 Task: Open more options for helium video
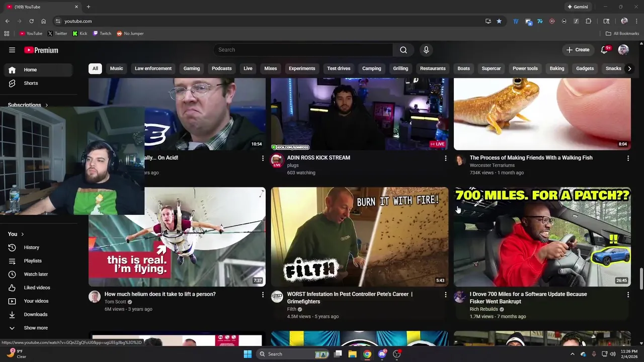[263, 295]
